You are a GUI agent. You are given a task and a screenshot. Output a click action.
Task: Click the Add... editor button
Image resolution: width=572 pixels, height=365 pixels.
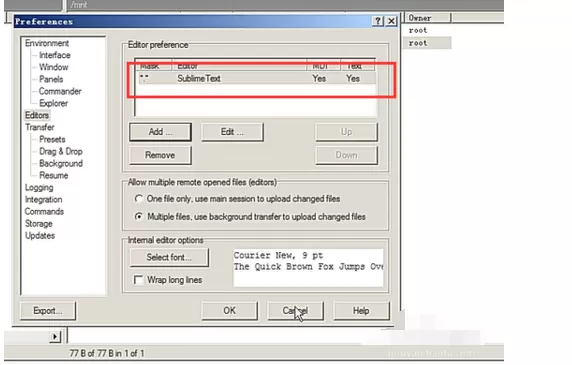160,132
